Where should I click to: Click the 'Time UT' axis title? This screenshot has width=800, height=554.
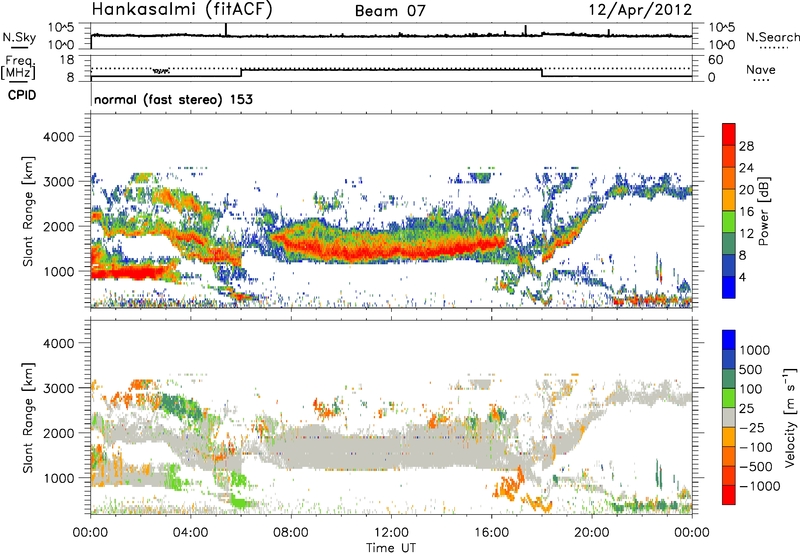pyautogui.click(x=391, y=547)
